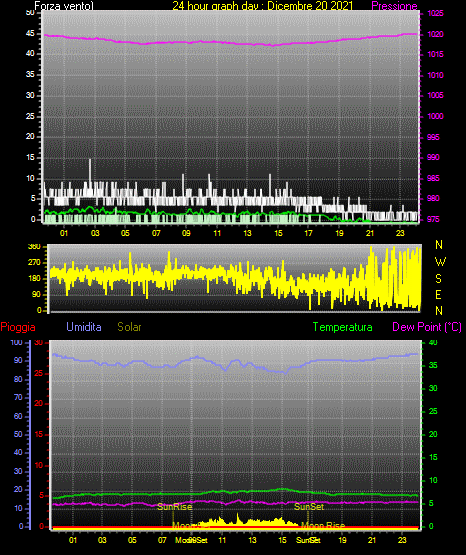Click the S compass direction label
Image resolution: width=466 pixels, height=555 pixels.
click(x=438, y=279)
